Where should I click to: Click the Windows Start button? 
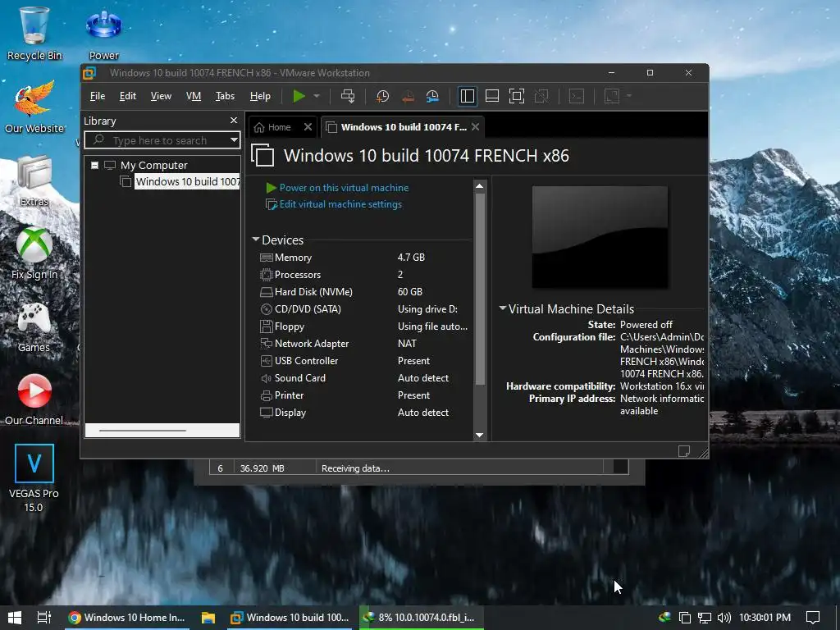tap(15, 618)
